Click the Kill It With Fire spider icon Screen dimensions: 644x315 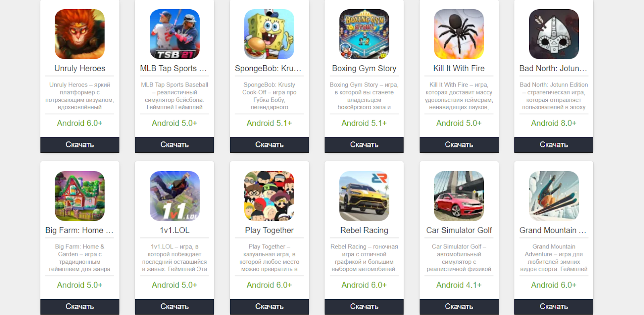(459, 34)
